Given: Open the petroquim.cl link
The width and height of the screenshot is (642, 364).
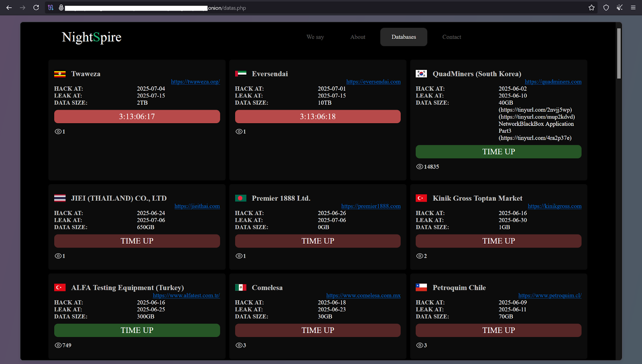Looking at the screenshot, I should (550, 295).
